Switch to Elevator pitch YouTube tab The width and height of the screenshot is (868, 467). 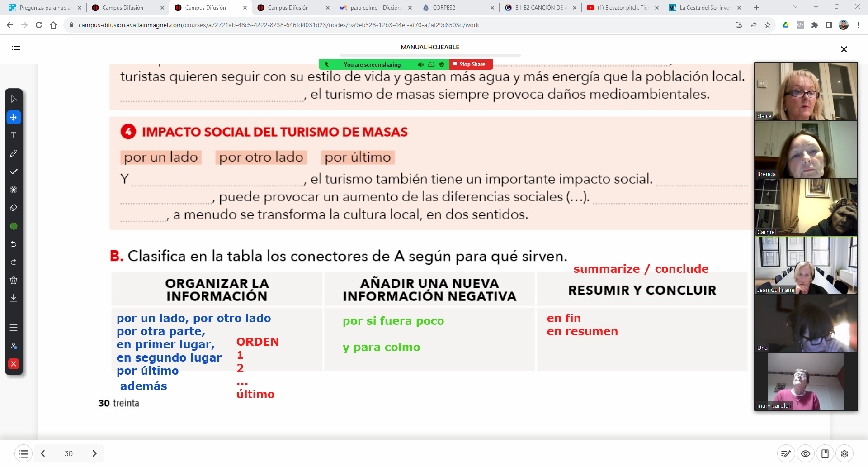[623, 8]
